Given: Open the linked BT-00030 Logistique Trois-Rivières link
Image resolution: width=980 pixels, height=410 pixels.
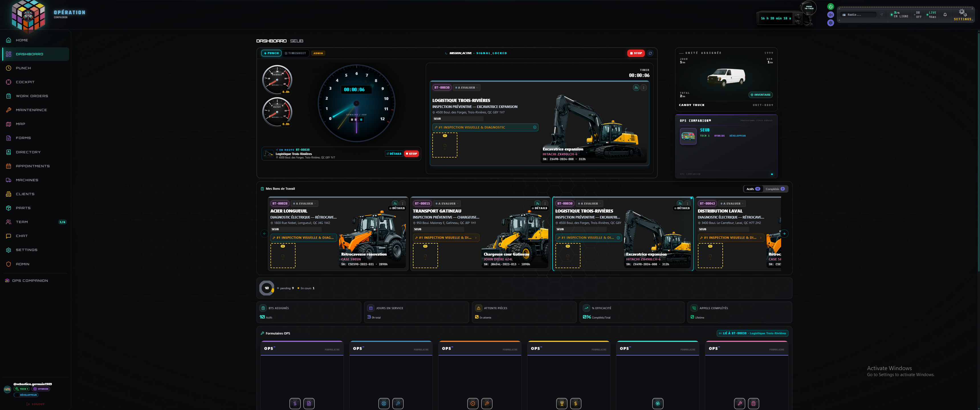Looking at the screenshot, I should coord(753,333).
